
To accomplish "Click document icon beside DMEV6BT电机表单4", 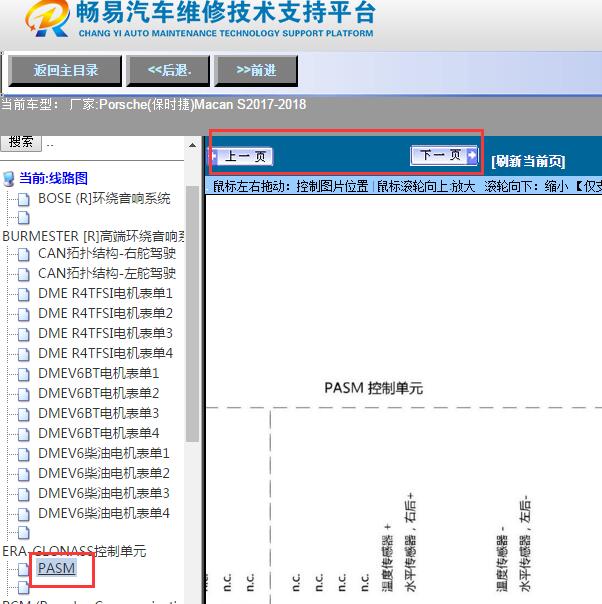I will (23, 435).
